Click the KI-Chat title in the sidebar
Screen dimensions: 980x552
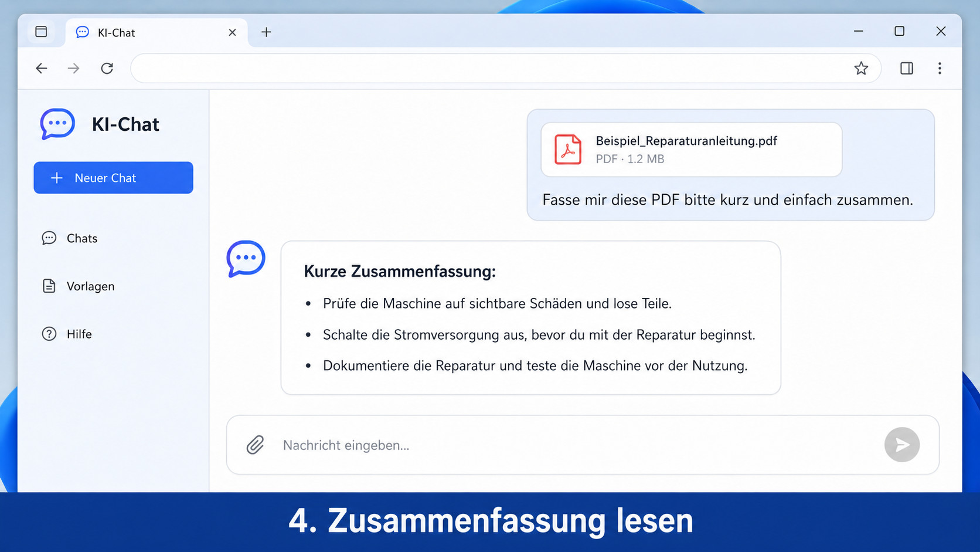(x=125, y=124)
